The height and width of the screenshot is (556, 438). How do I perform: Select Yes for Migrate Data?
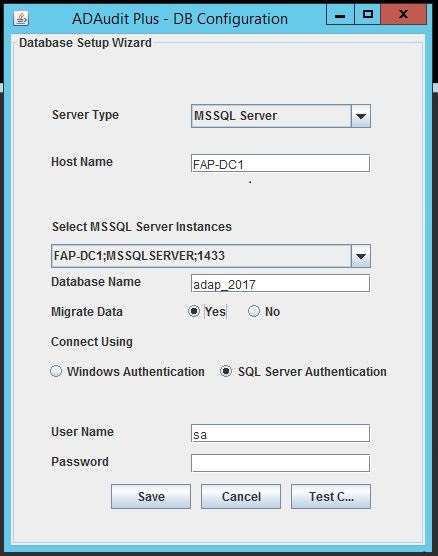(x=194, y=311)
